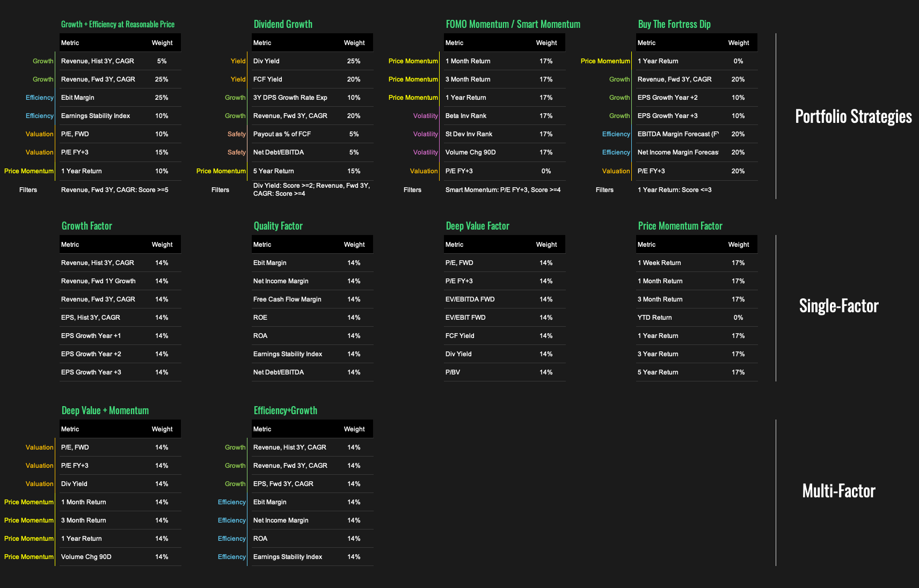Select the 'Safety' label beside Net Debt/EBITDA
This screenshot has height=588, width=919.
coord(236,152)
